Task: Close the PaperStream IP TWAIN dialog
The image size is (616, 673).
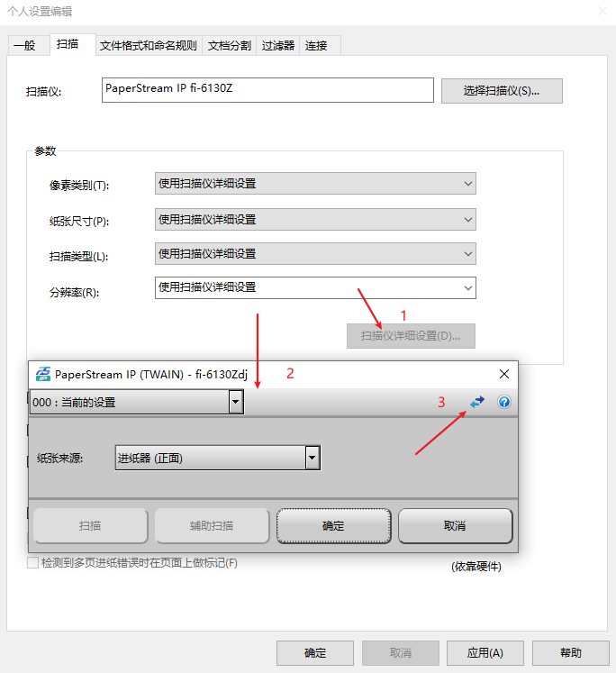Action: (504, 374)
